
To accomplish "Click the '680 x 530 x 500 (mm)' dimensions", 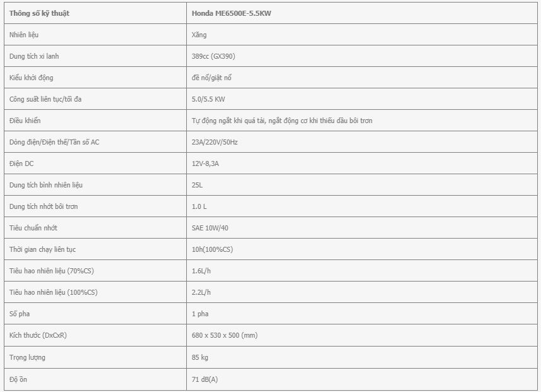I will tap(225, 335).
